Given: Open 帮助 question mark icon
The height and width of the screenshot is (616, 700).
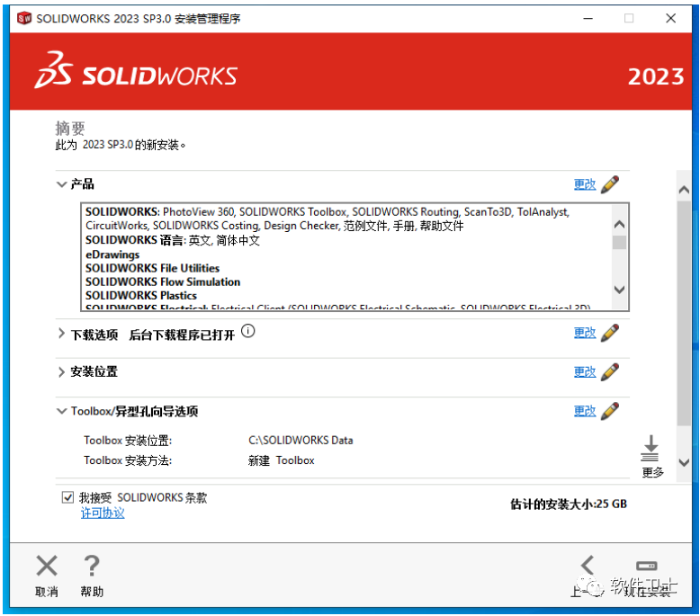Looking at the screenshot, I should (92, 566).
